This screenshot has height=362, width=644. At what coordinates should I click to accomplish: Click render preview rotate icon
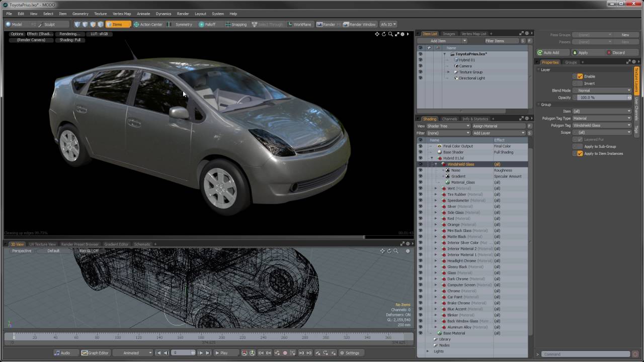(x=383, y=34)
